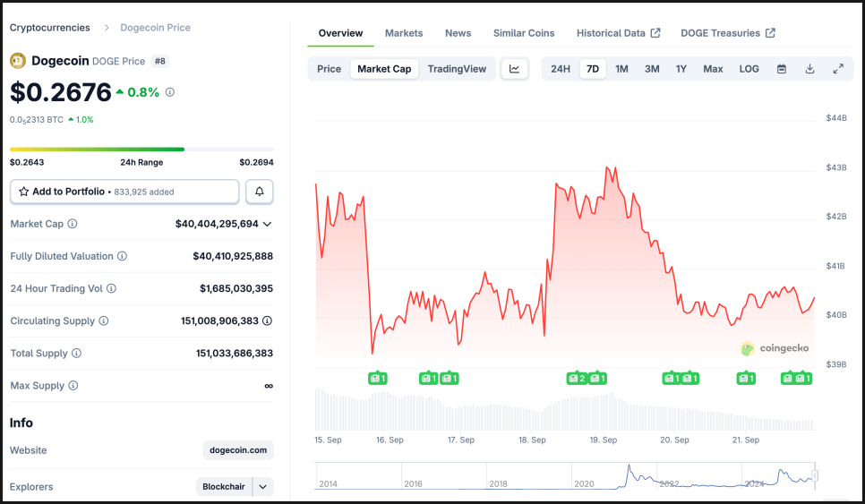
Task: Open Overview tab
Action: pyautogui.click(x=340, y=33)
